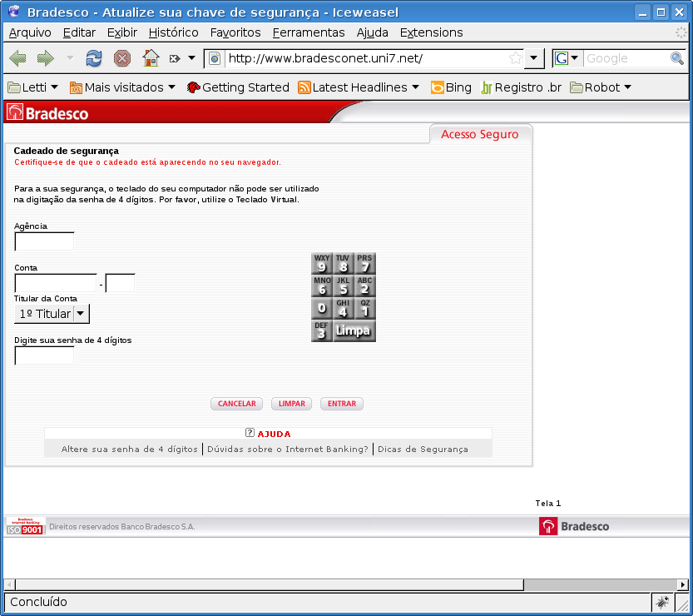Click the Google search engine icon
Viewport: 693px width, 616px height.
[562, 58]
